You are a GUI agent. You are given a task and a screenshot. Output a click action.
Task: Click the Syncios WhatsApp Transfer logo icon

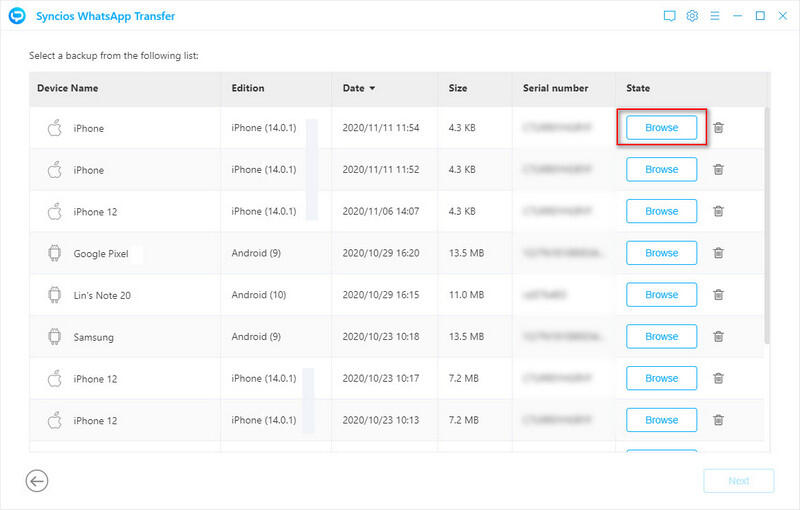pyautogui.click(x=17, y=16)
